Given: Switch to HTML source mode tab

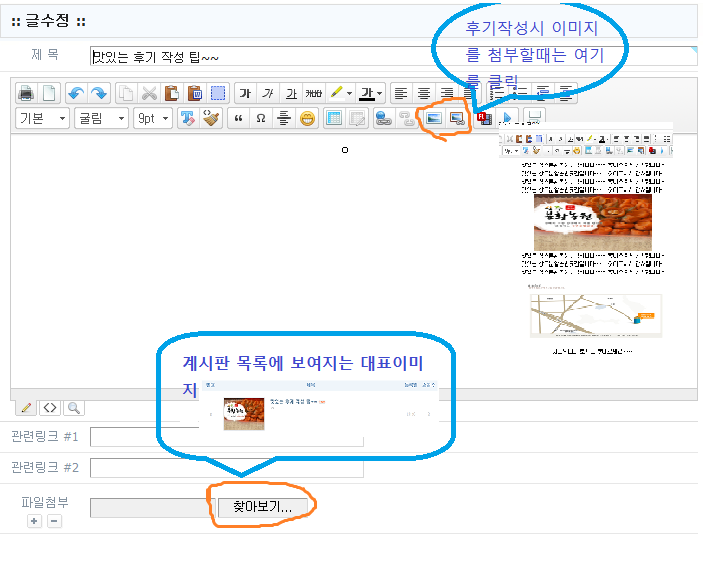Looking at the screenshot, I should 49,408.
